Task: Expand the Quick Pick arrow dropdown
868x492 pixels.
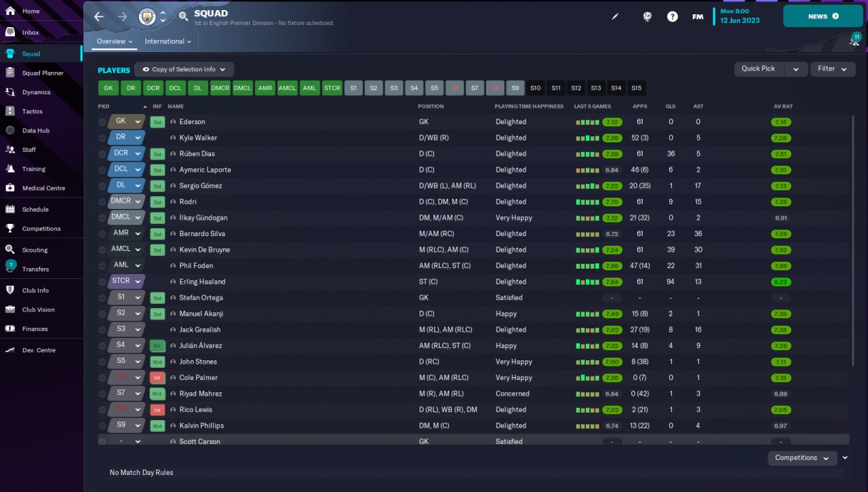Action: pyautogui.click(x=796, y=69)
